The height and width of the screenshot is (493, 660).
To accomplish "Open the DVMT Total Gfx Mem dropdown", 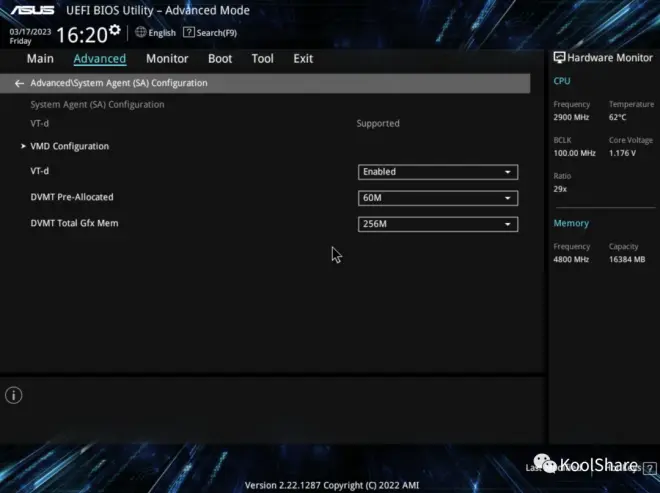I will coord(437,224).
